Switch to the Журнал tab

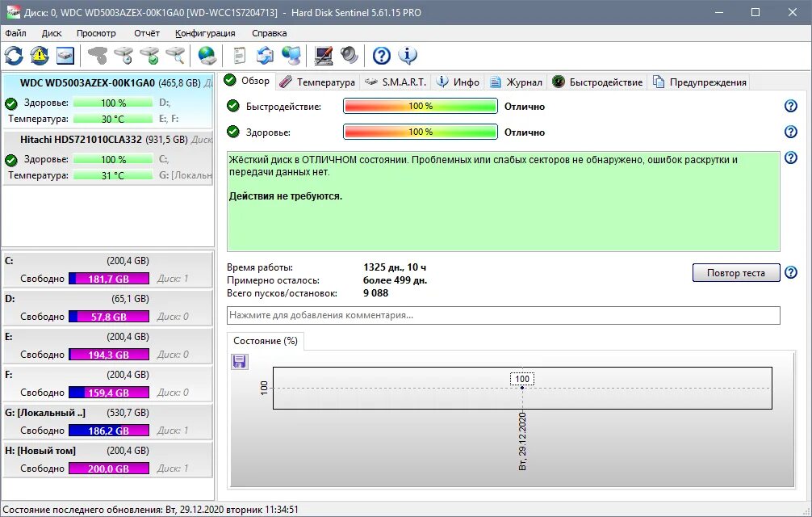[x=516, y=82]
